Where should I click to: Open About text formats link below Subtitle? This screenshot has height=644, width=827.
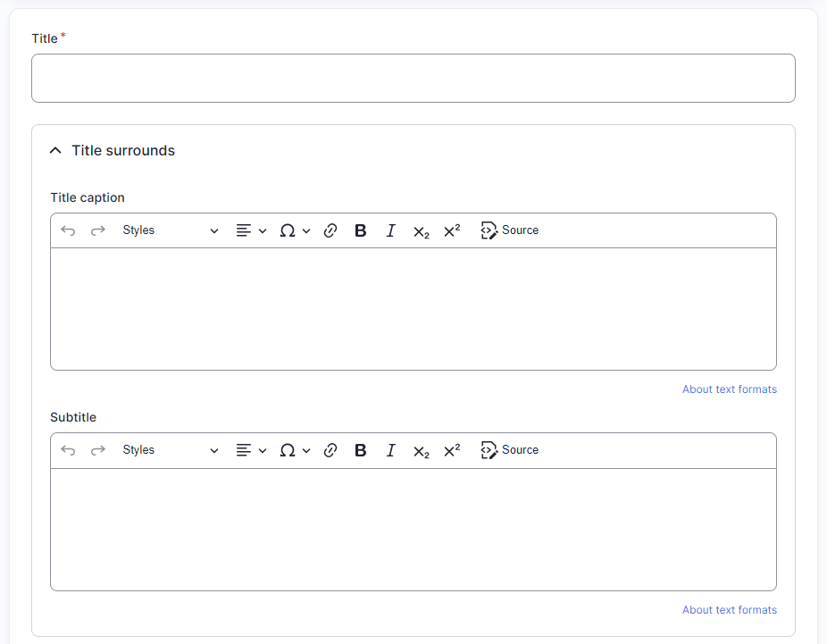point(730,610)
